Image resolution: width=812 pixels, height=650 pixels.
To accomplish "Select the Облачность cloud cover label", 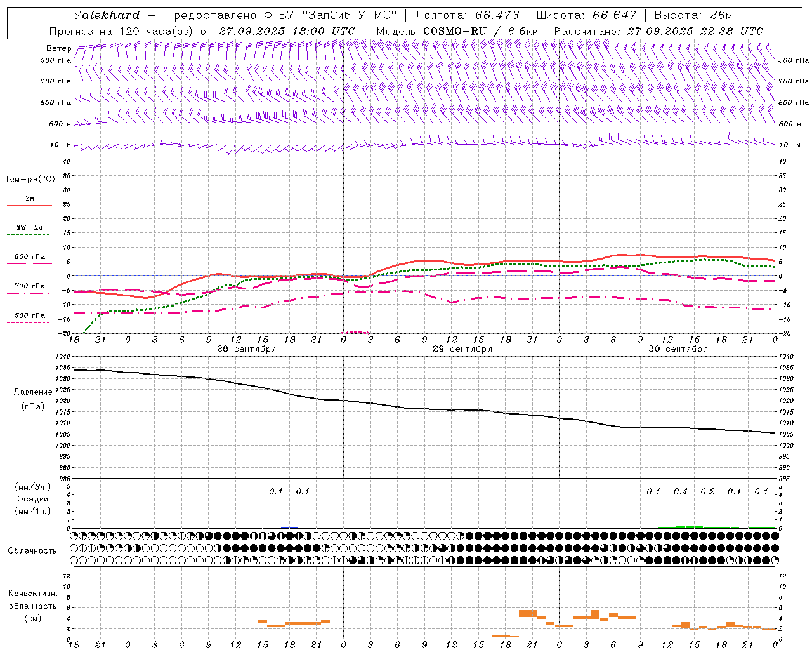I will pyautogui.click(x=32, y=551).
